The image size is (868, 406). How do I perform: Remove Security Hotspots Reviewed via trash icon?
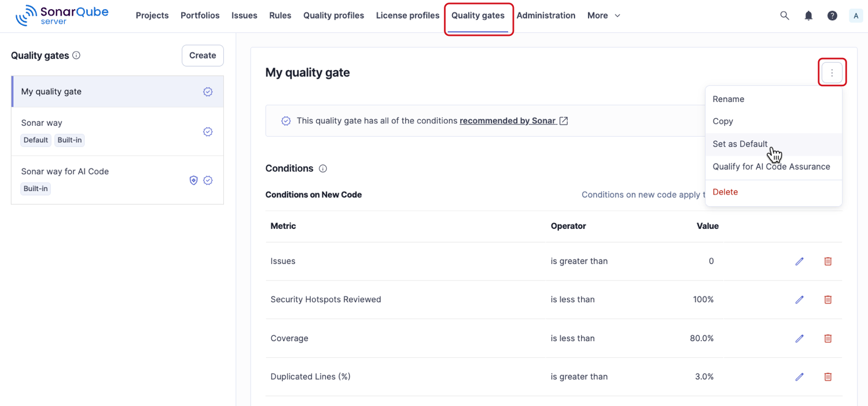[x=827, y=299]
